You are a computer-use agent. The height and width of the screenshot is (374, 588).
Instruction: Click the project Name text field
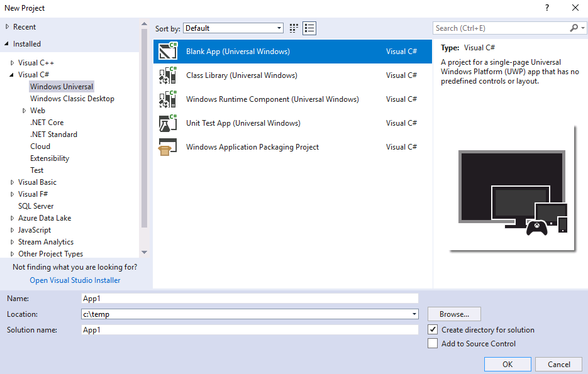click(250, 299)
